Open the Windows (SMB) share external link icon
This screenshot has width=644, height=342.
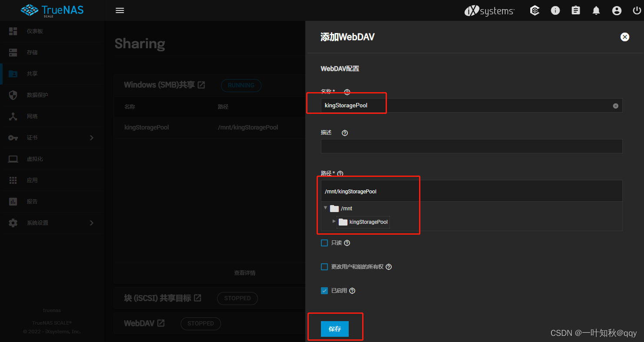point(201,85)
